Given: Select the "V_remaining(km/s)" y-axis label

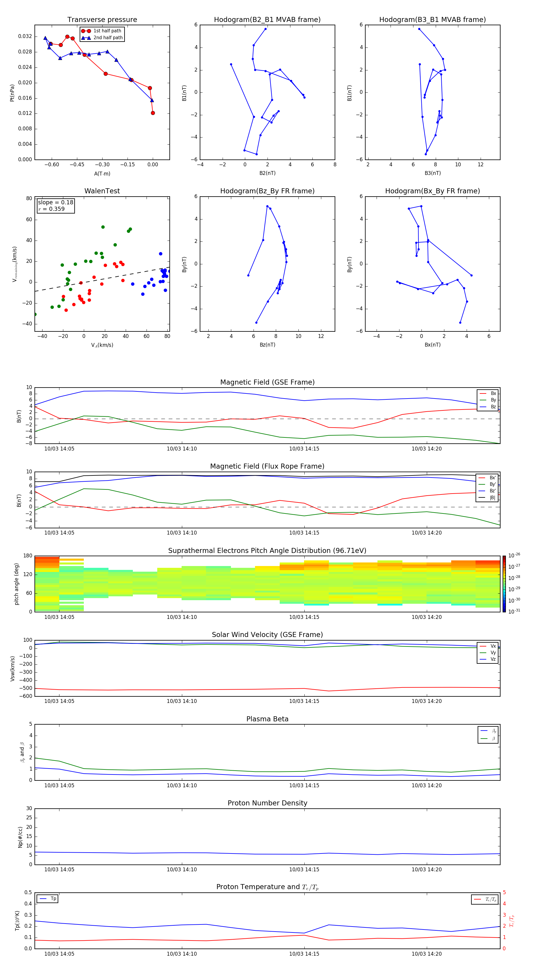Looking at the screenshot, I should point(15,264).
